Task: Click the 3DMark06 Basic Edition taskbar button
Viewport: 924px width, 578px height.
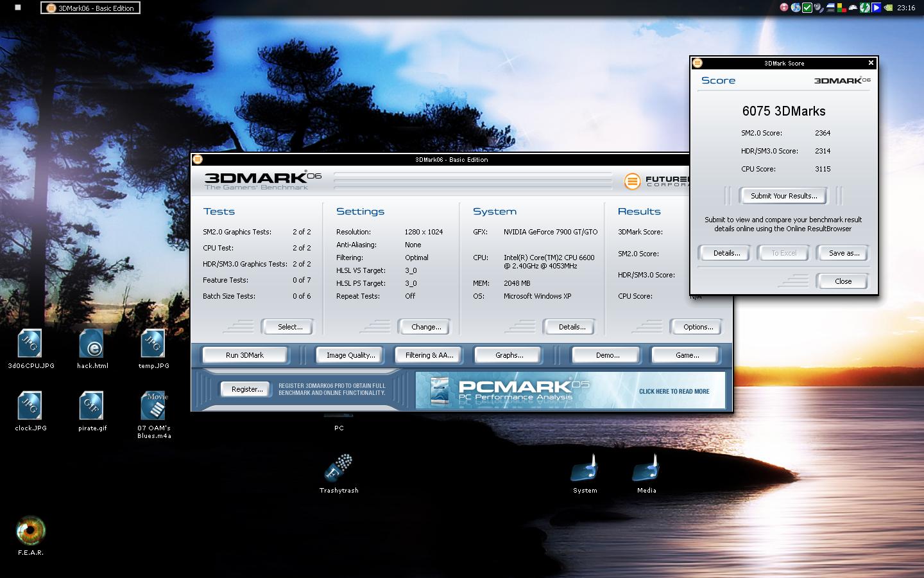Action: pos(90,8)
